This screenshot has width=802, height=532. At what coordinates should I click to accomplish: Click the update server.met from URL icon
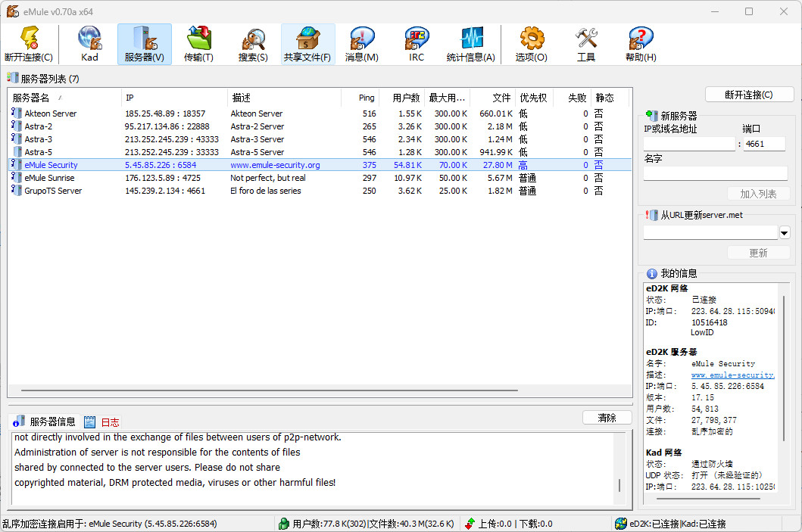click(x=651, y=215)
